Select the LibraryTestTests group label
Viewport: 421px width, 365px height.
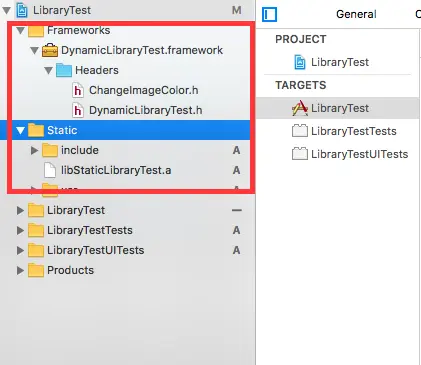90,230
